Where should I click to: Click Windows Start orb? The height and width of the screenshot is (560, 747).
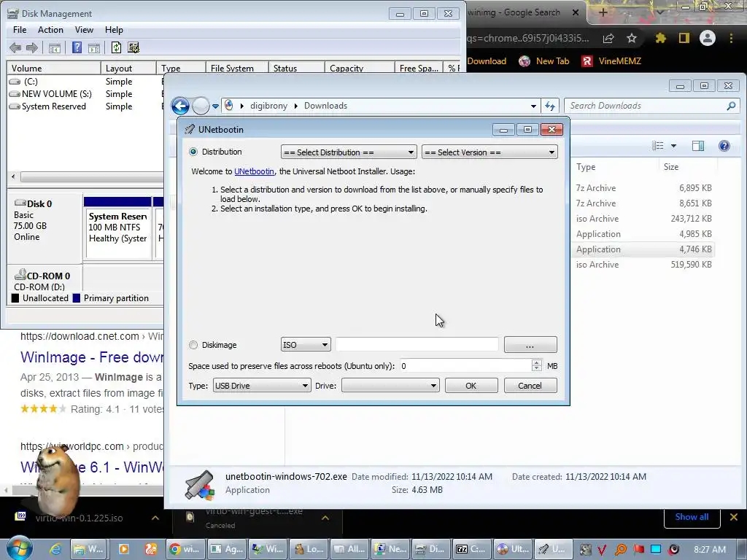pyautogui.click(x=20, y=549)
